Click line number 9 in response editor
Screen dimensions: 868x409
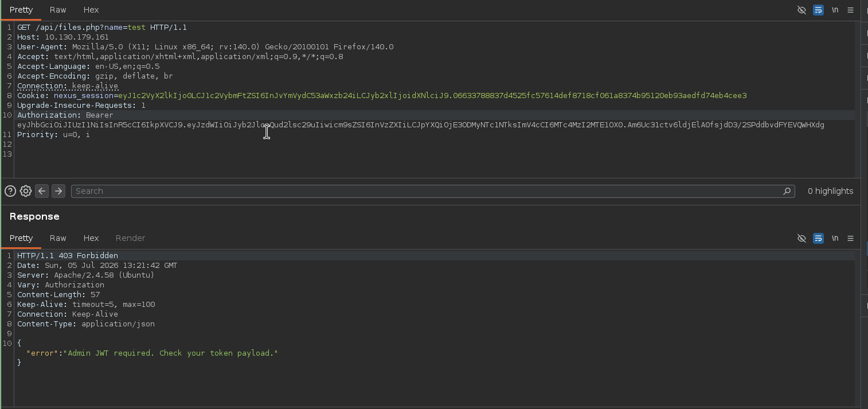[x=9, y=334]
